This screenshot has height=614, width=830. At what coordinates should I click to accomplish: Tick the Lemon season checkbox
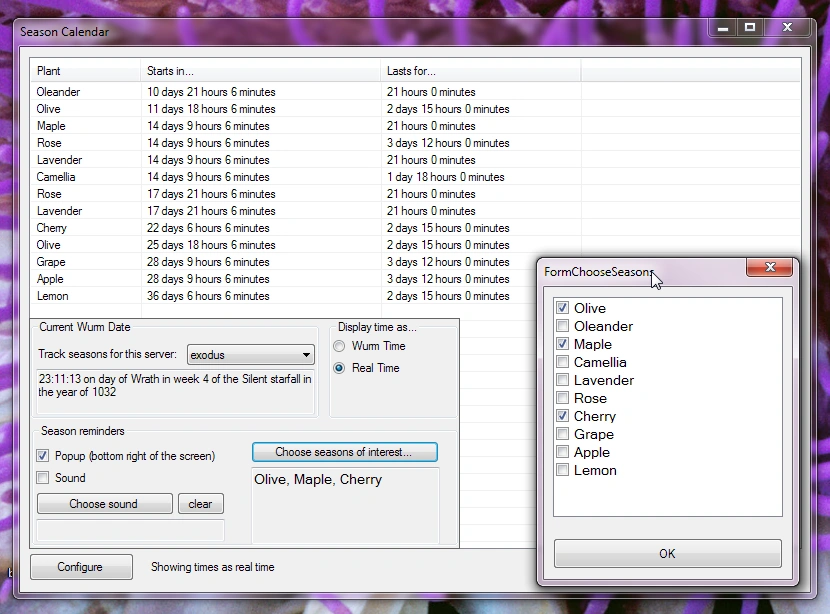(562, 469)
